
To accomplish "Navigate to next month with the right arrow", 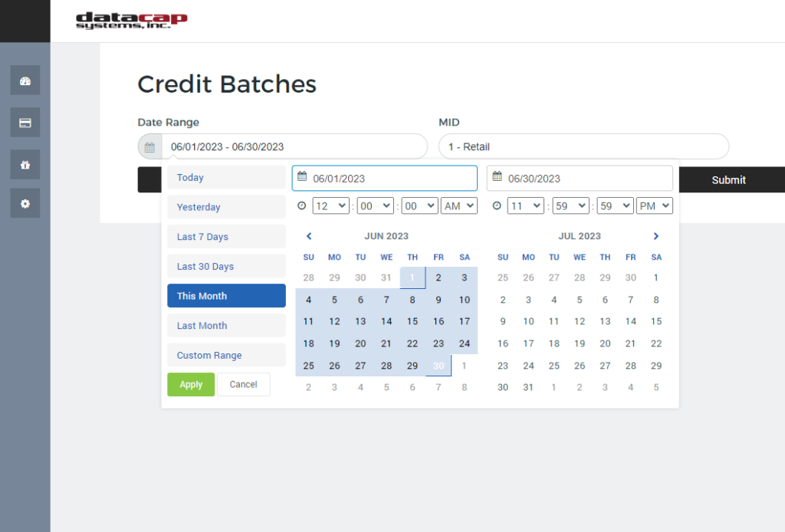I will 655,235.
